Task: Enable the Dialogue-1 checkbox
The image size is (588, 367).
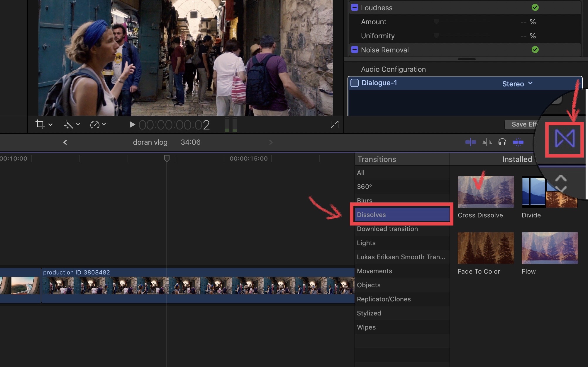Action: point(355,83)
